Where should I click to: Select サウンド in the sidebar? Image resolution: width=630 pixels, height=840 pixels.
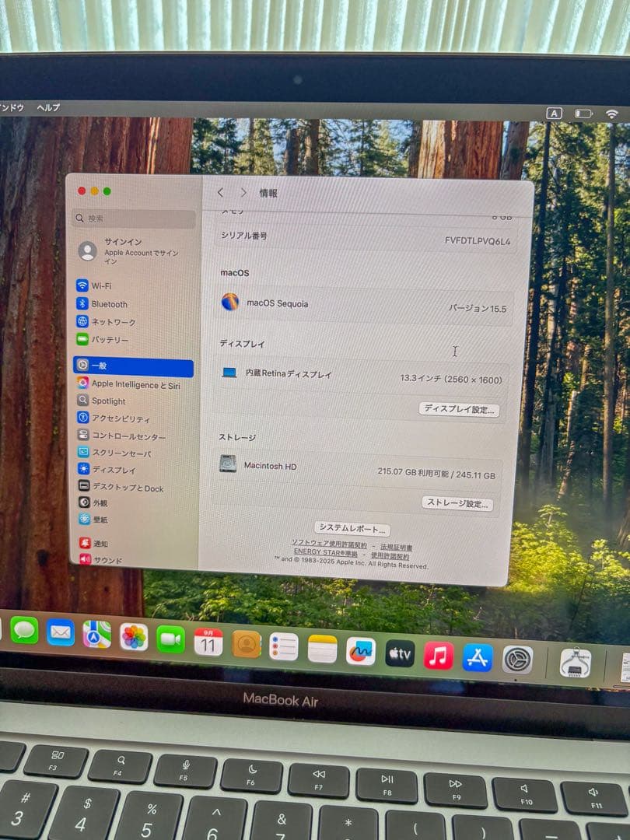[100, 560]
